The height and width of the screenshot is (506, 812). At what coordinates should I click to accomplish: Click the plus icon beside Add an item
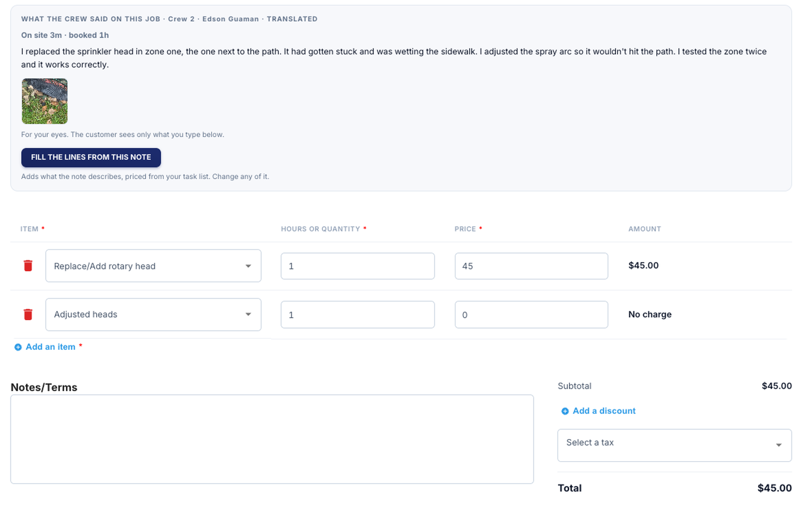pyautogui.click(x=18, y=347)
